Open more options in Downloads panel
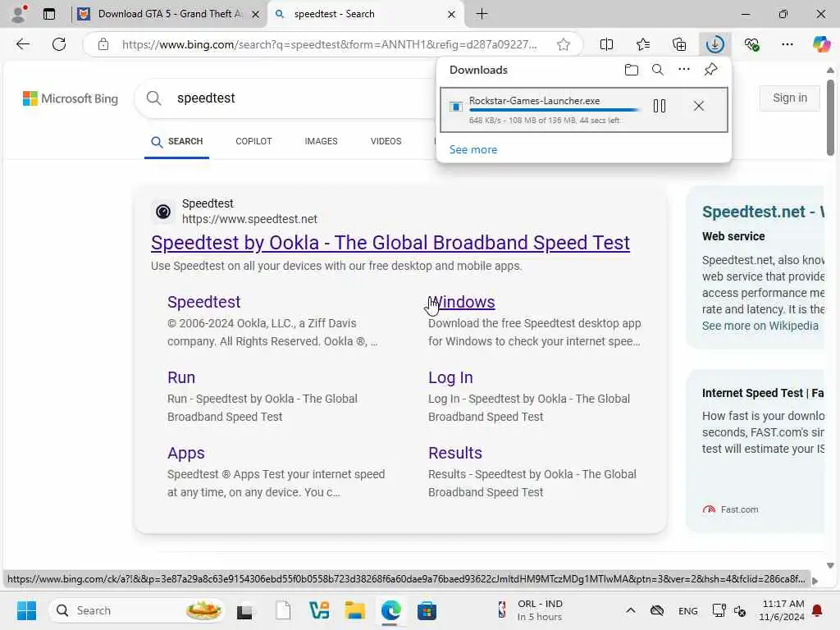This screenshot has height=630, width=840. pos(683,70)
